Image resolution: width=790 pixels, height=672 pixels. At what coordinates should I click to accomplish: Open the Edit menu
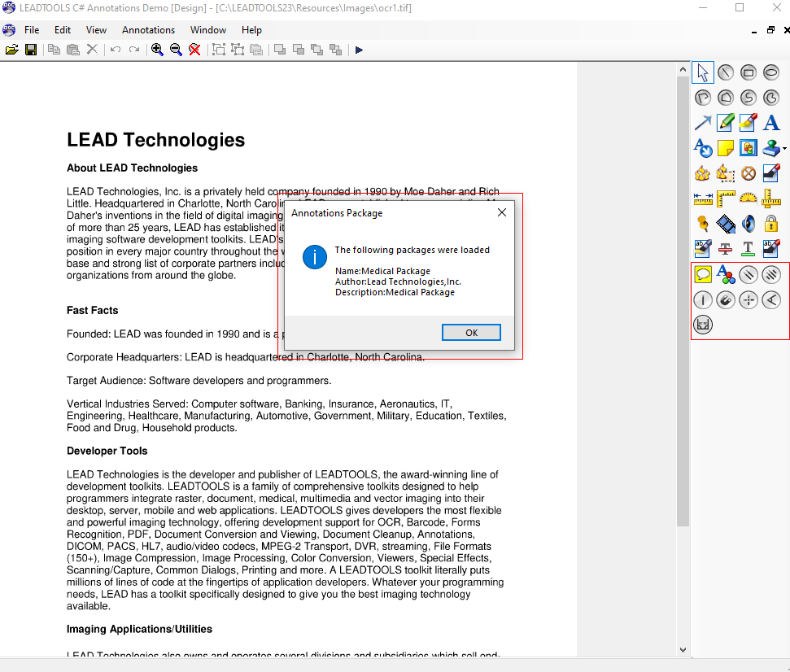[x=63, y=30]
